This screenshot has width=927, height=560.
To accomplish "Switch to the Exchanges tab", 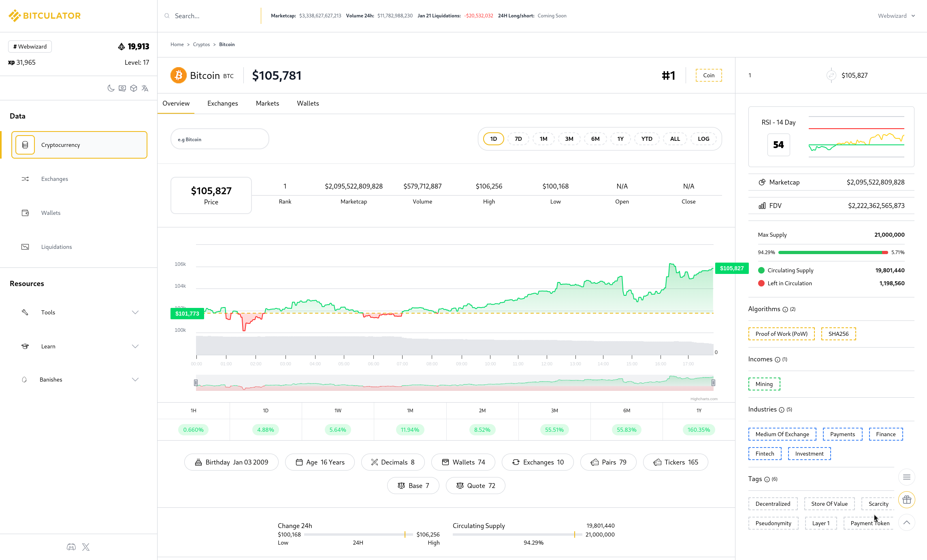I will pos(223,104).
